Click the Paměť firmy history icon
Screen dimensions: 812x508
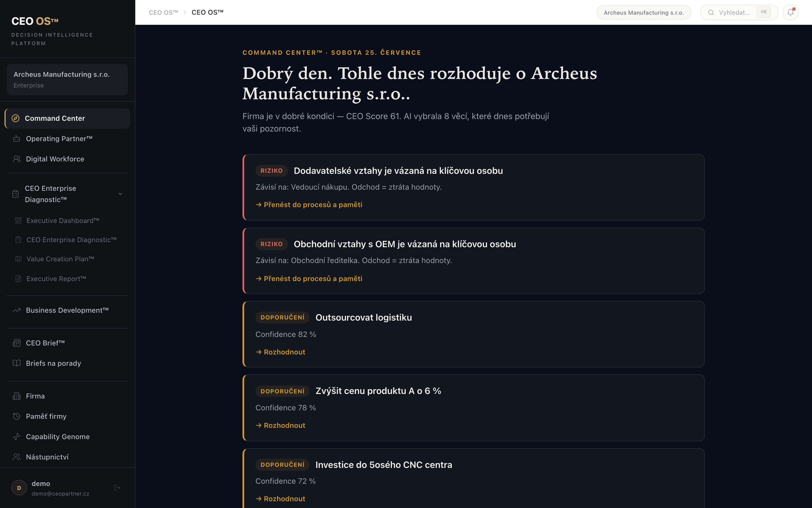click(x=16, y=416)
